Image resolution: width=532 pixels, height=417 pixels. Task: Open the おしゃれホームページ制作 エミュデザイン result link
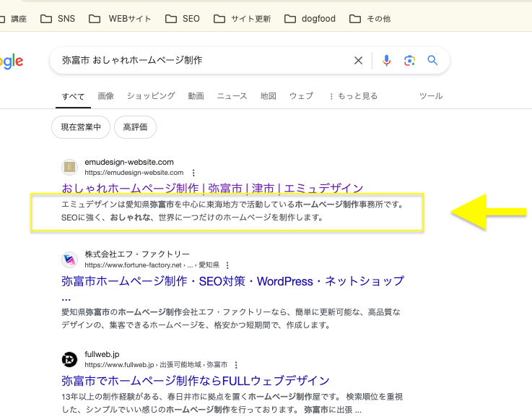coord(212,189)
